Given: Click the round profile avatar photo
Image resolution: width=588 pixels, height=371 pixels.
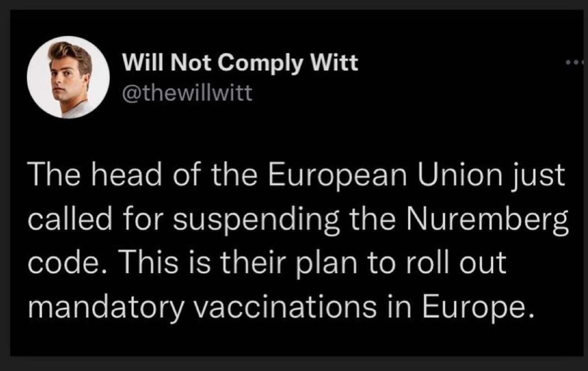Looking at the screenshot, I should pyautogui.click(x=68, y=77).
